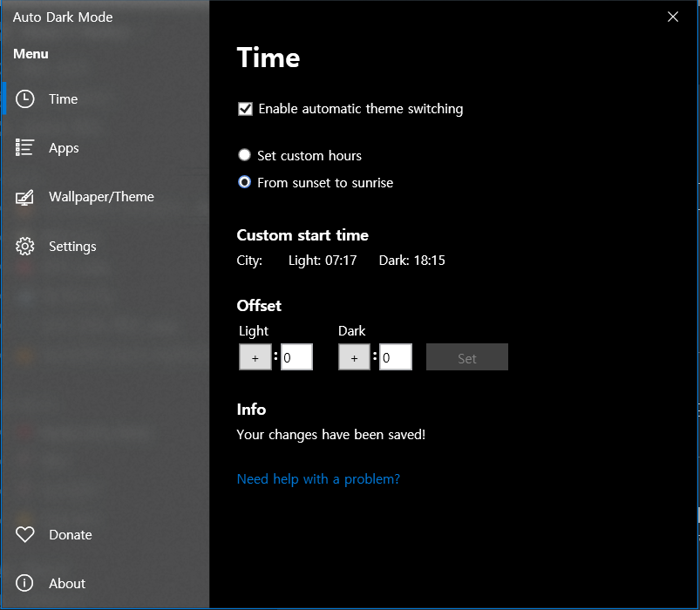
Task: Click the list icon beside Apps
Action: tap(24, 147)
